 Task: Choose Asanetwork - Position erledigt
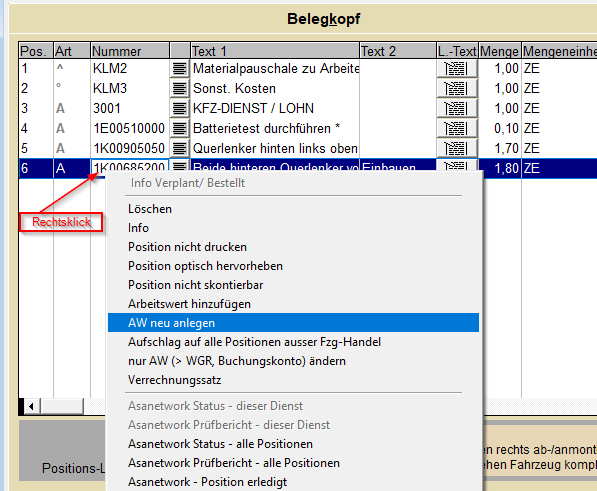tap(293, 482)
